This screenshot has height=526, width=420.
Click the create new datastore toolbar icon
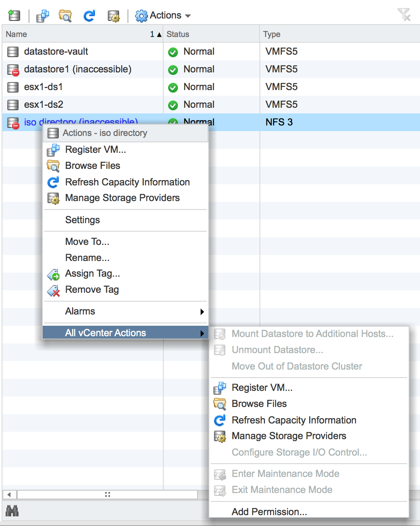click(14, 16)
